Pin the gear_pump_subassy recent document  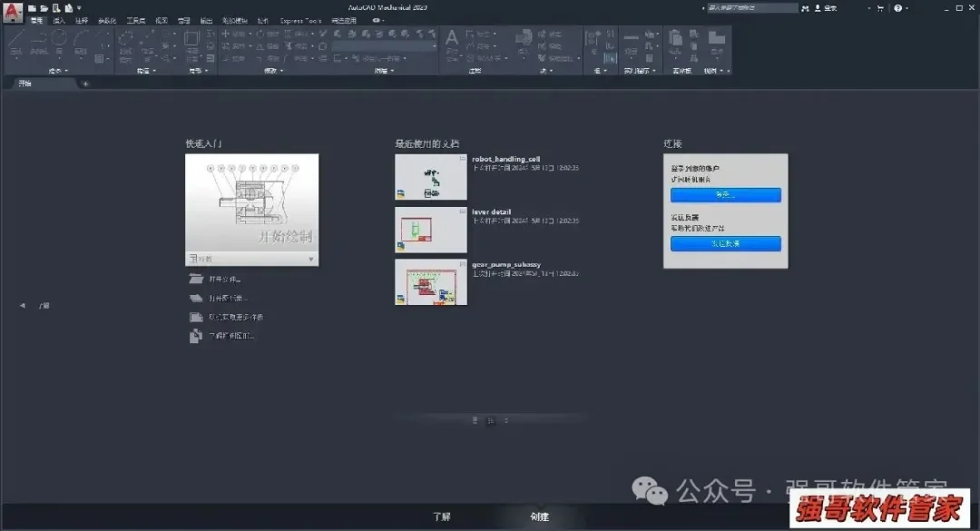tap(463, 264)
